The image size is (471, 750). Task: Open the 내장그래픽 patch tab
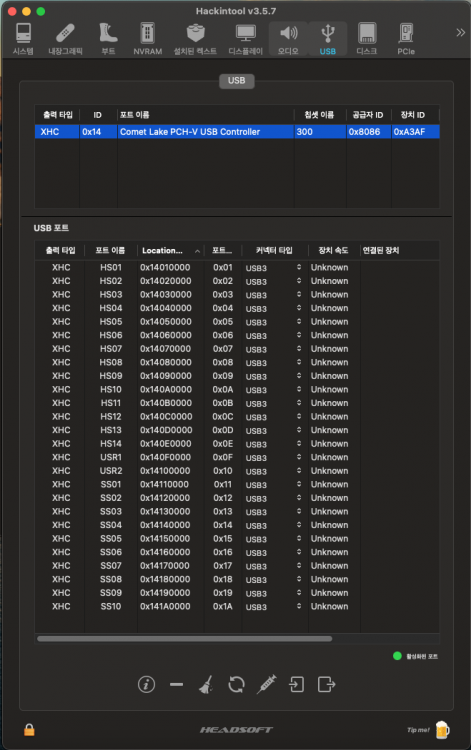(65, 39)
